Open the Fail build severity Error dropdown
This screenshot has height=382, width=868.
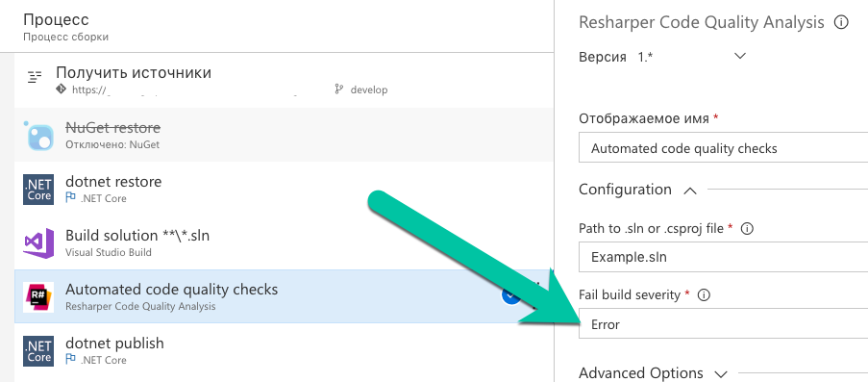tap(723, 324)
